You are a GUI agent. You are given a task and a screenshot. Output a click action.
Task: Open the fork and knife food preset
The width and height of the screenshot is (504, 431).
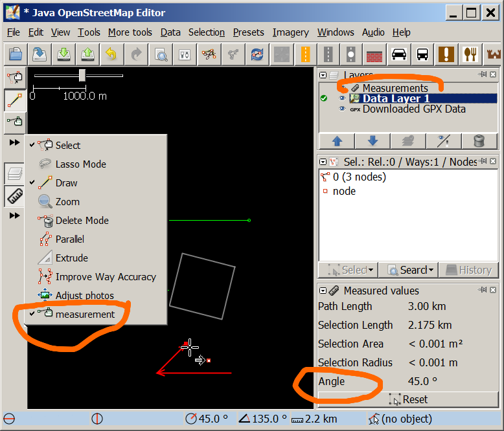(x=470, y=54)
